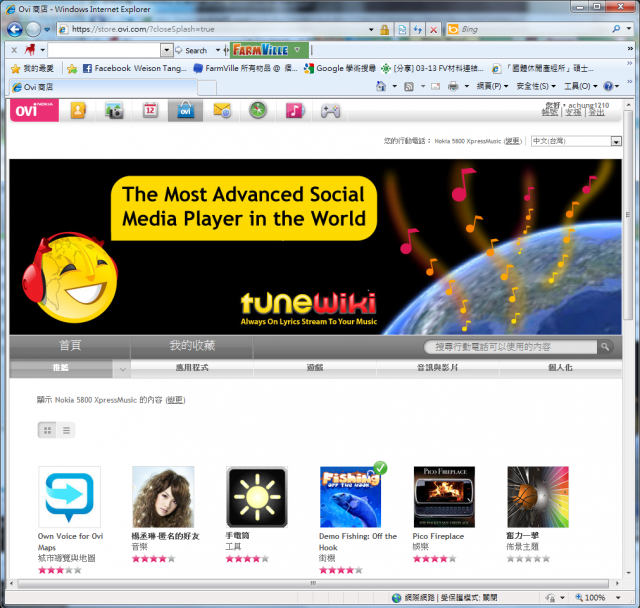Click the security lock icon in address bar

[384, 29]
